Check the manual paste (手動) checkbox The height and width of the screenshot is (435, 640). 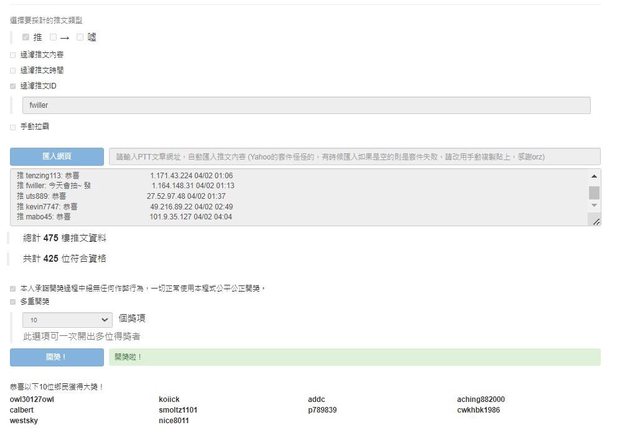click(x=12, y=127)
